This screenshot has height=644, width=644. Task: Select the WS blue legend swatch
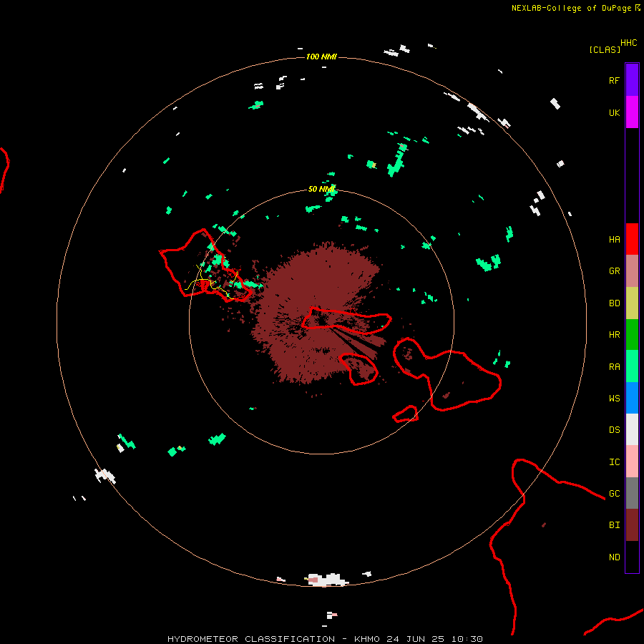(632, 398)
